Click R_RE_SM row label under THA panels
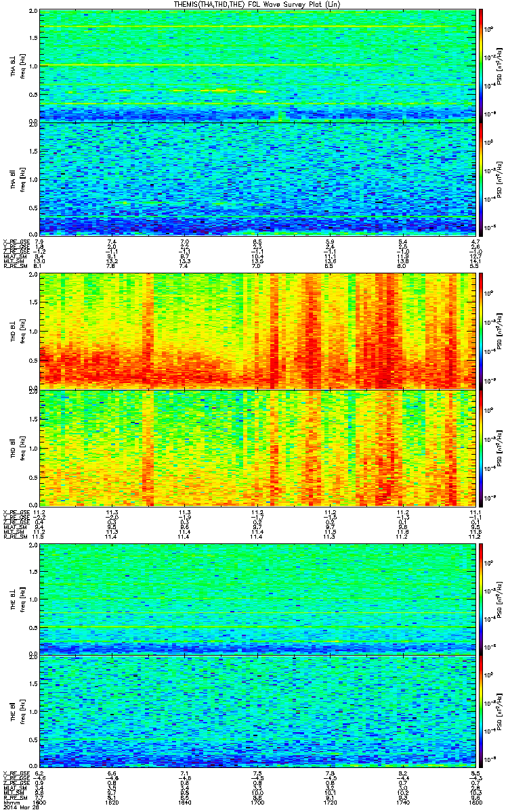 coord(15,266)
